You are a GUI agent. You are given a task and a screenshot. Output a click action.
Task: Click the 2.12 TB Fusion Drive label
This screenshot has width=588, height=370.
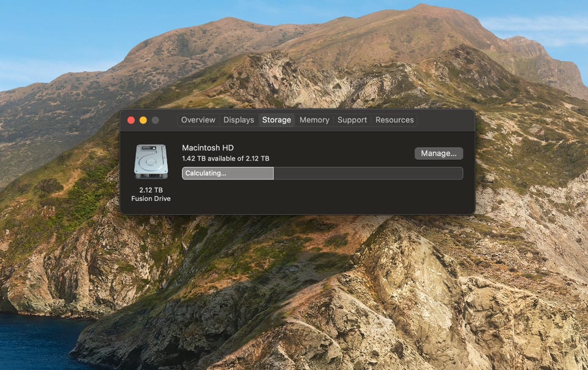click(151, 194)
